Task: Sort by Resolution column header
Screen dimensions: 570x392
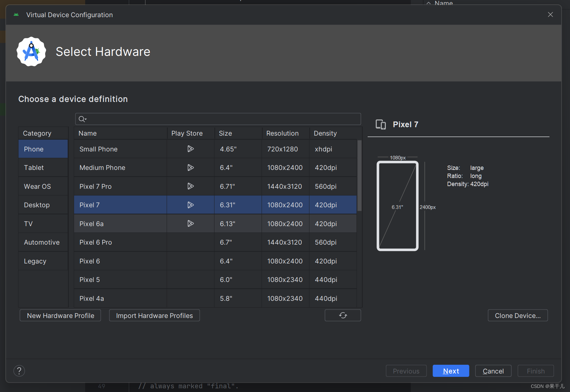Action: point(286,133)
